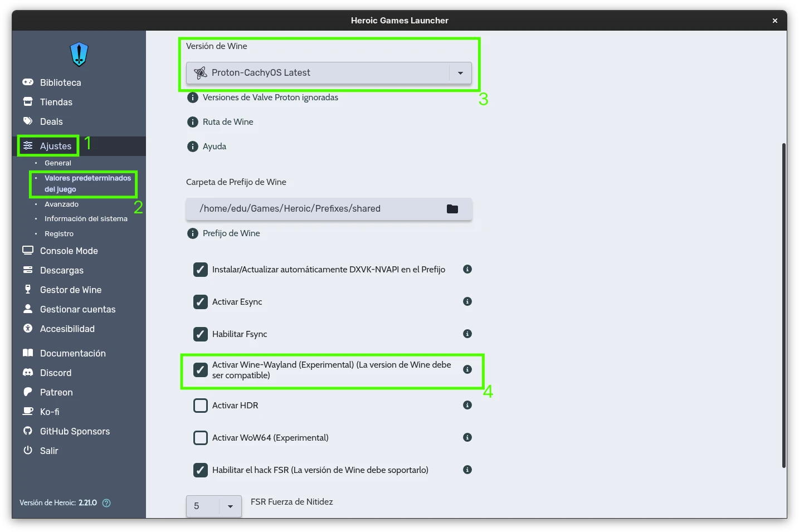
Task: Enable Activar WoW64 checkbox
Action: pyautogui.click(x=201, y=438)
